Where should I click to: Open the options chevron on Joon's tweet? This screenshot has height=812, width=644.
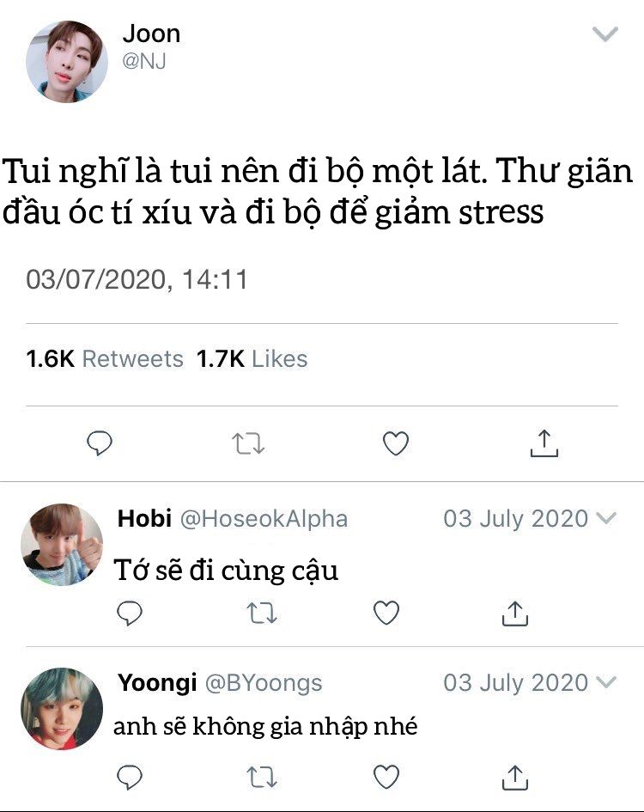tap(605, 34)
